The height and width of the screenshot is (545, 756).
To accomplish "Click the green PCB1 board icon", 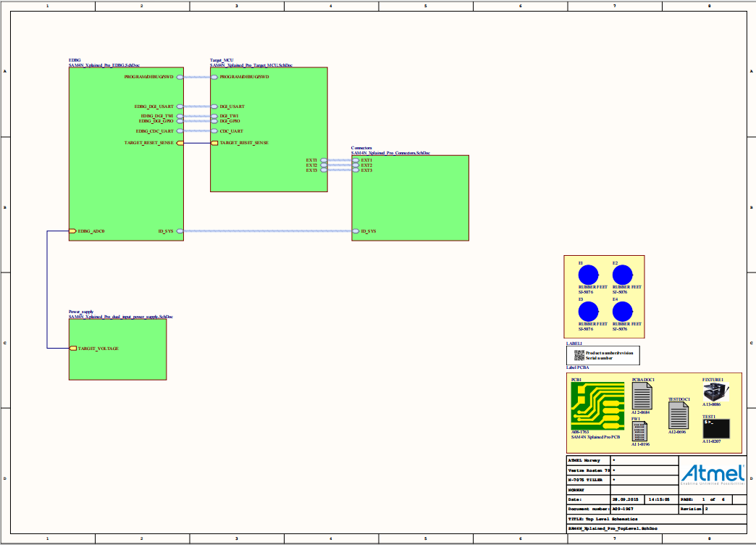I will point(597,406).
